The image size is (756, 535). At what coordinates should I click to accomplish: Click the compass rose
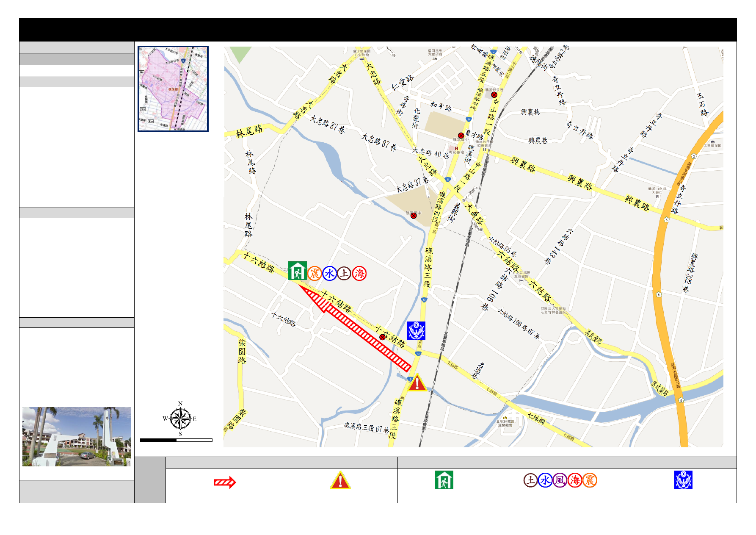point(180,419)
